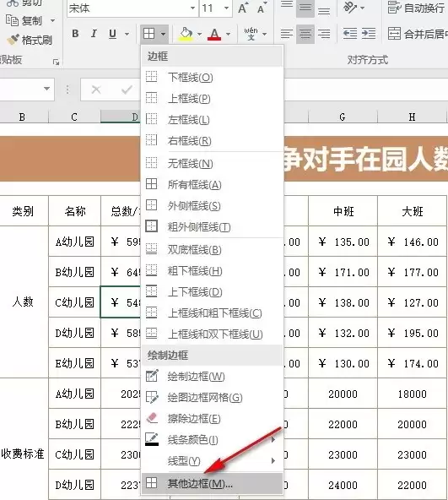Toggle Bold formatting button
This screenshot has height=500, width=448.
click(x=75, y=34)
